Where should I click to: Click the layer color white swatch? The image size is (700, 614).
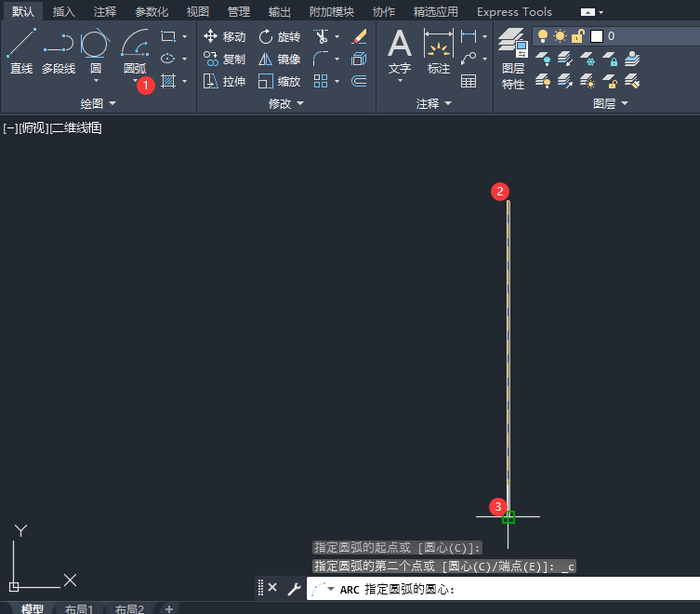click(597, 36)
